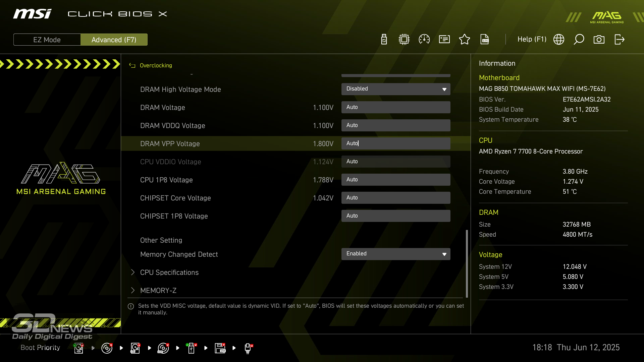Open search with the magnifier icon
Image resolution: width=644 pixels, height=362 pixels.
coord(579,40)
